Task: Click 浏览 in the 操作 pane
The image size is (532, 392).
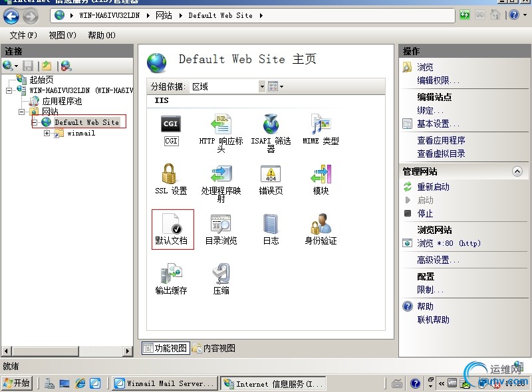Action: tap(425, 67)
